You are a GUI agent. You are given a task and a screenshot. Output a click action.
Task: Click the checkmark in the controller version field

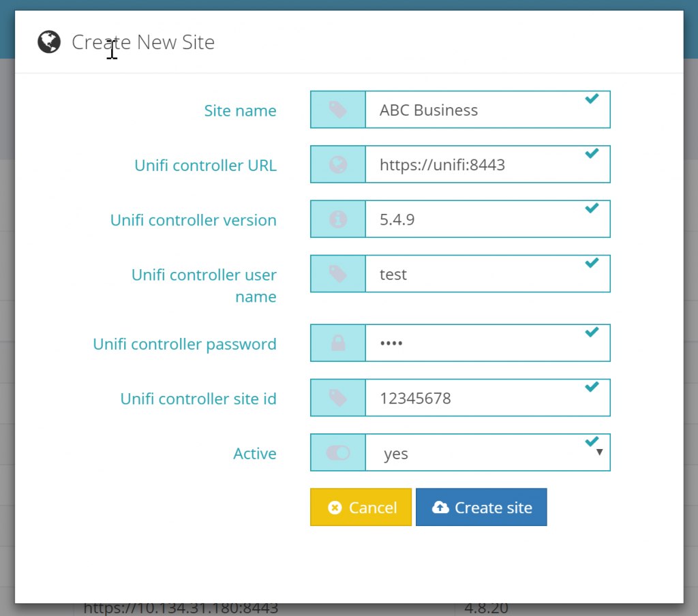[592, 209]
